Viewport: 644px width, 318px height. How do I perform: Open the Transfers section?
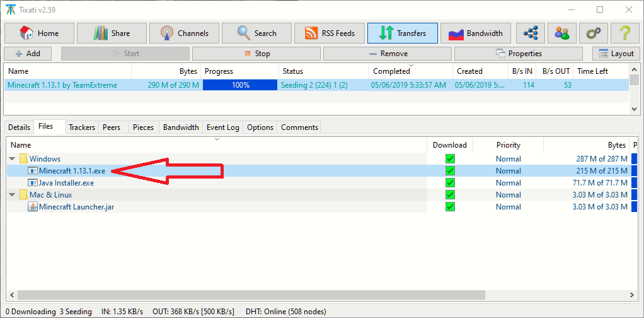pyautogui.click(x=403, y=33)
